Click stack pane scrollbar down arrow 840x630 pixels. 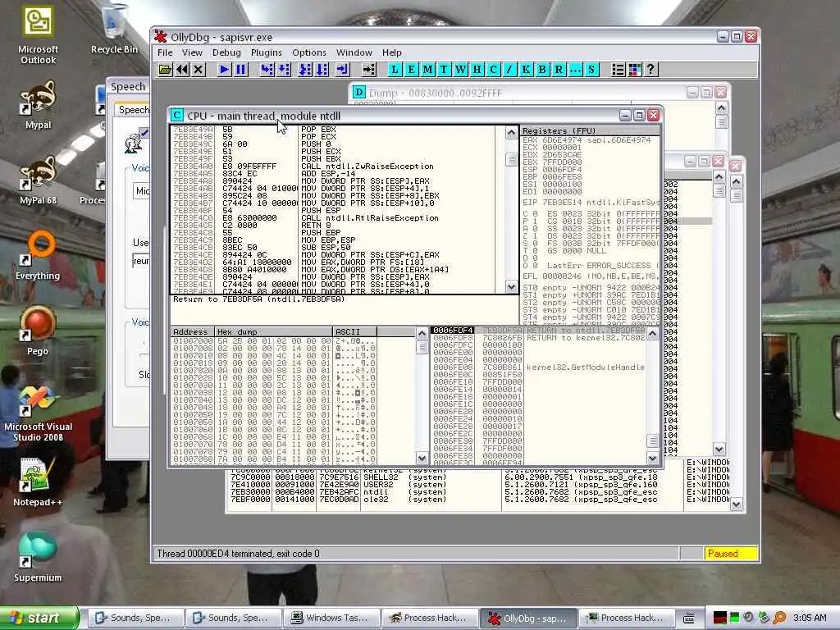tap(652, 459)
